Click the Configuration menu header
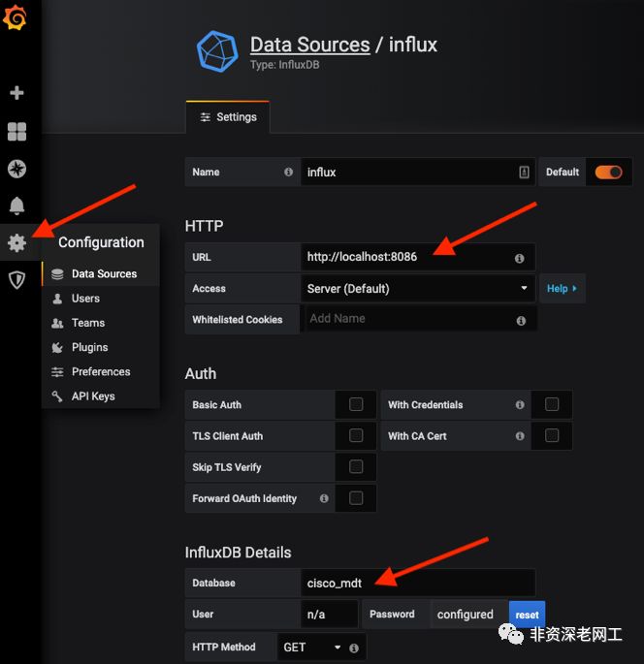644x664 pixels. point(101,242)
